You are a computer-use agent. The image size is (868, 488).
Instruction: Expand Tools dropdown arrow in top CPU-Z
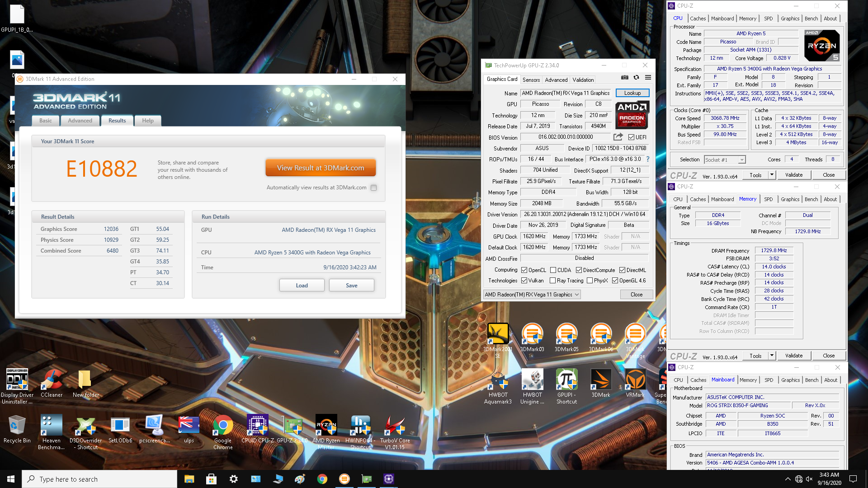pyautogui.click(x=772, y=175)
